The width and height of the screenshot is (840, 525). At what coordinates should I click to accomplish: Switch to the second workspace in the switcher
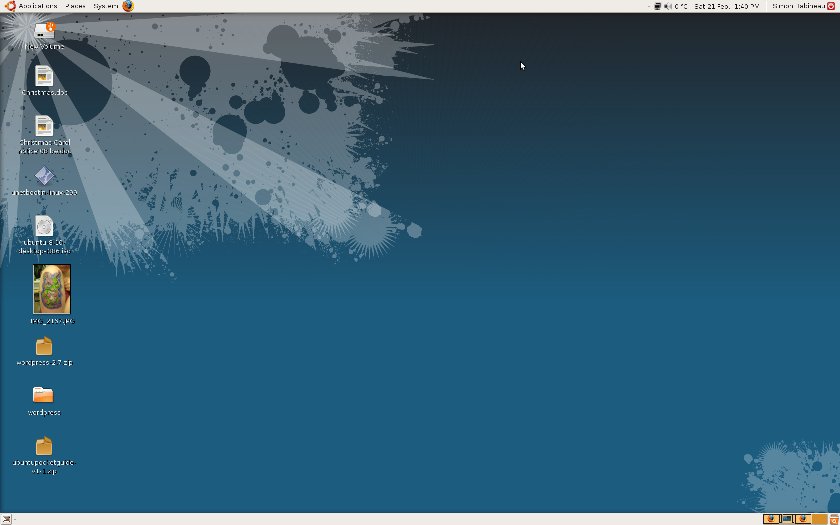point(787,519)
